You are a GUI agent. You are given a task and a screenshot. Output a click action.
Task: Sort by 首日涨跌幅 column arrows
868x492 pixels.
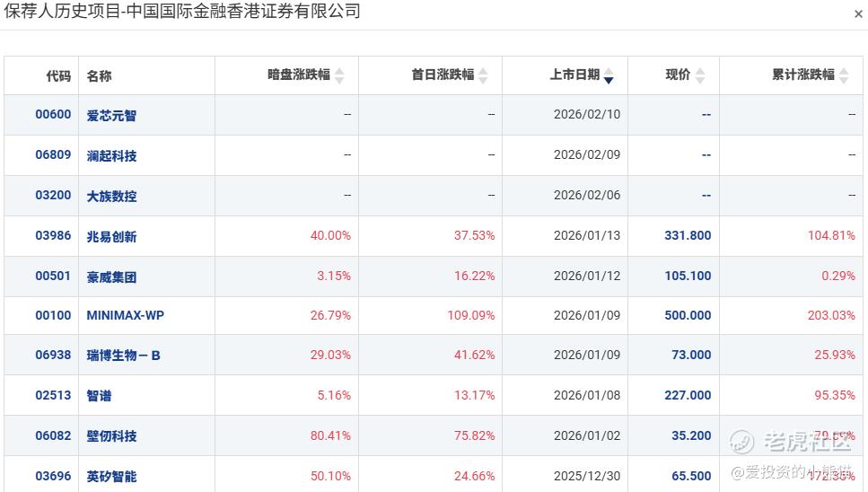[483, 75]
